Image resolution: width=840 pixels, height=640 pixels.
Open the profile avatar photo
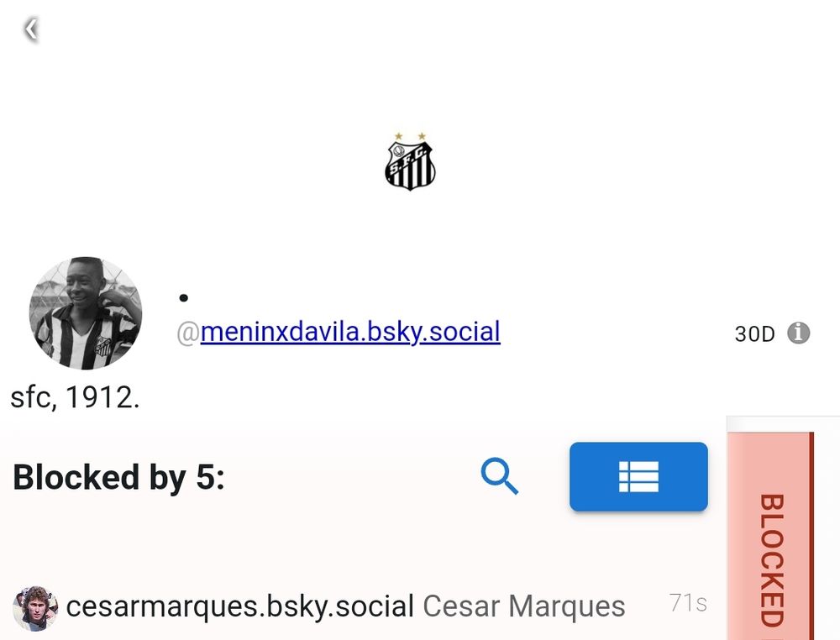[x=86, y=313]
